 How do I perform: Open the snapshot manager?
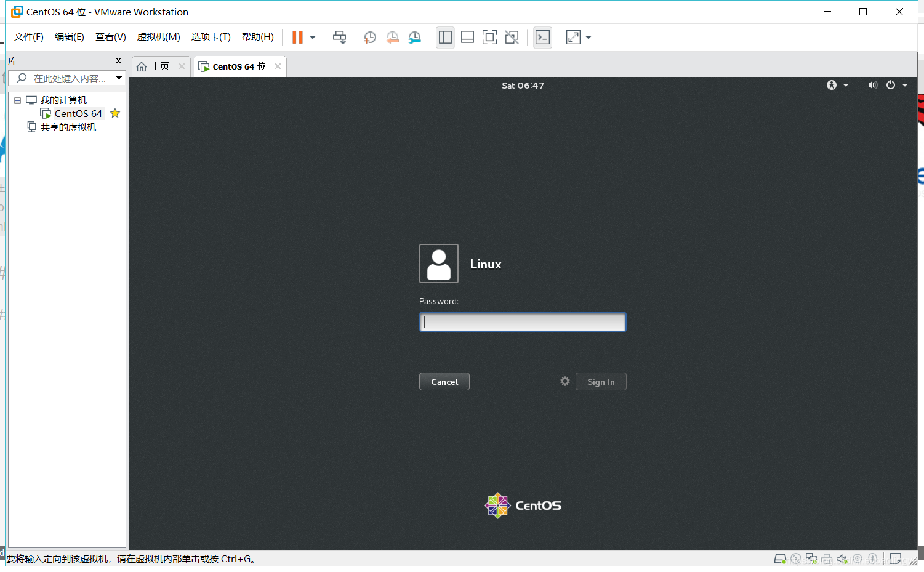click(x=415, y=38)
